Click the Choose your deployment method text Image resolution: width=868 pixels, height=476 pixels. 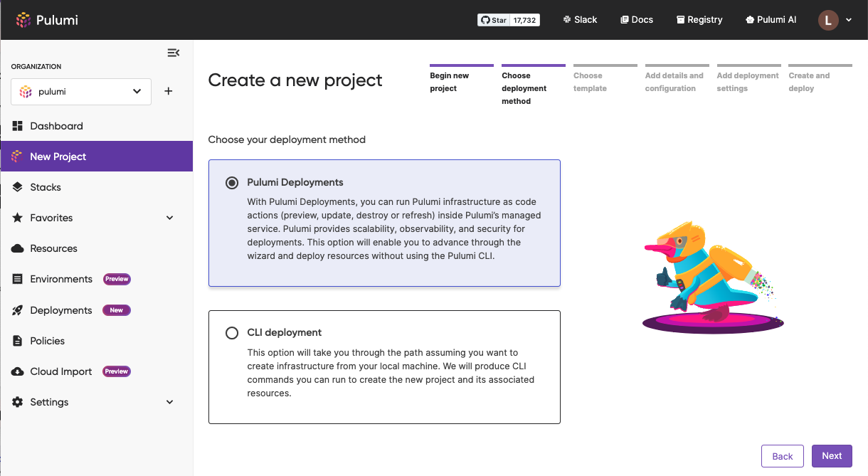pyautogui.click(x=287, y=139)
